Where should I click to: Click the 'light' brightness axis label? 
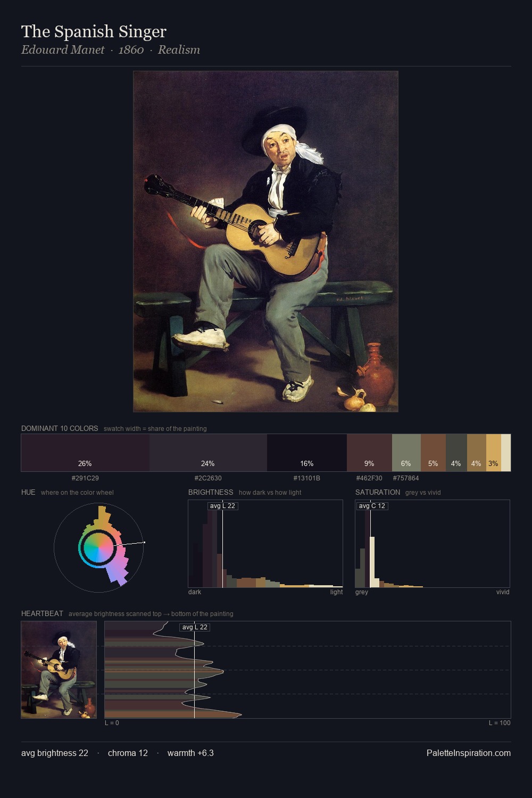pos(336,592)
